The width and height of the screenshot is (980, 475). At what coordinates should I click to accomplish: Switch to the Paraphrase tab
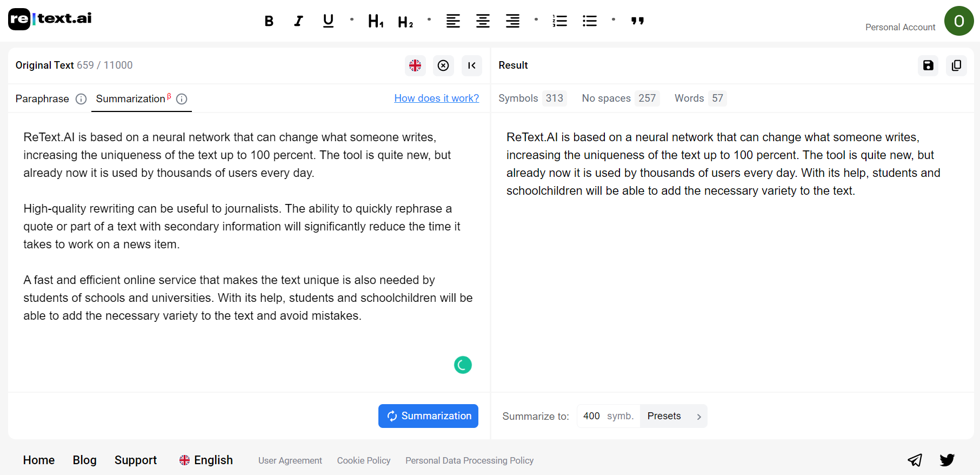tap(42, 98)
